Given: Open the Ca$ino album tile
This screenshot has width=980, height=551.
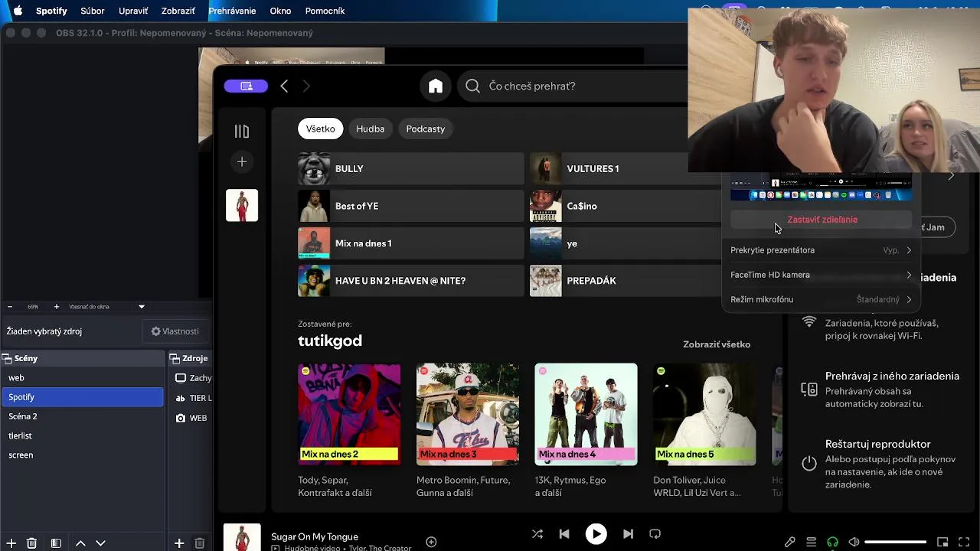Looking at the screenshot, I should tap(626, 206).
